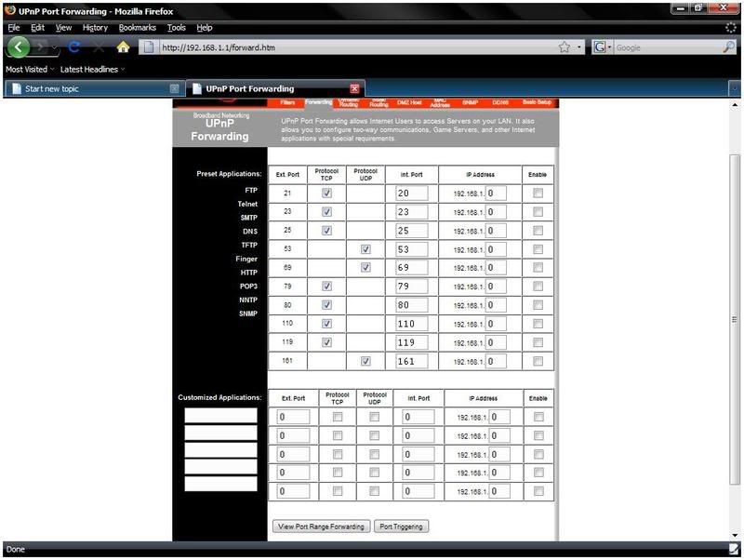
Task: Open the search engine selection dropdown
Action: [x=601, y=47]
